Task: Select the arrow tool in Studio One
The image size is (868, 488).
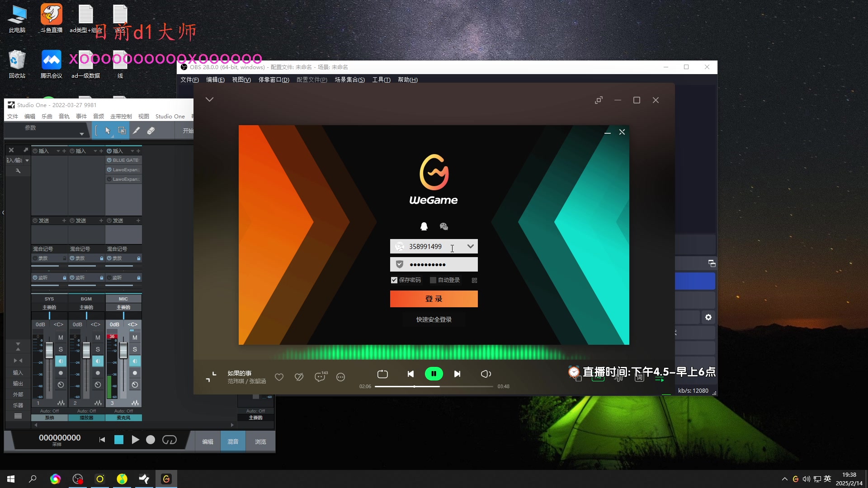Action: [x=108, y=131]
